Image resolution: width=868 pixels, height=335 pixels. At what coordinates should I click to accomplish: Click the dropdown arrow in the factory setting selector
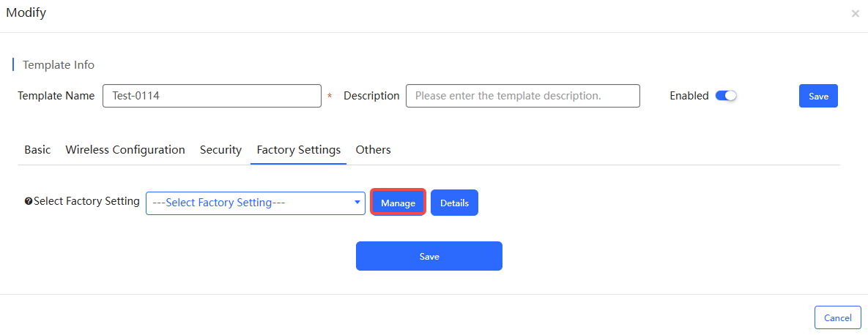point(357,203)
